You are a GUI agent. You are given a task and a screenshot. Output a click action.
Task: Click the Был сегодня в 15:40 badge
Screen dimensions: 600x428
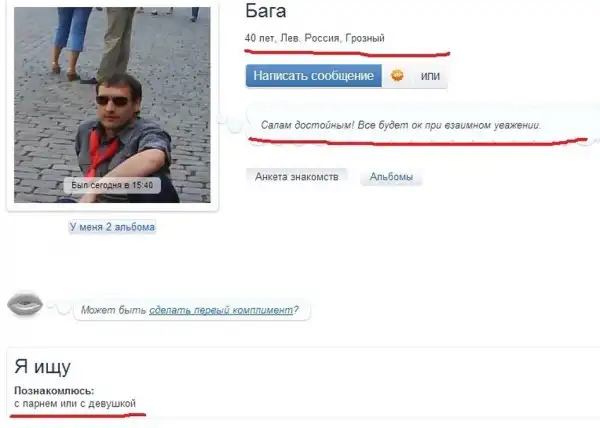pos(112,185)
